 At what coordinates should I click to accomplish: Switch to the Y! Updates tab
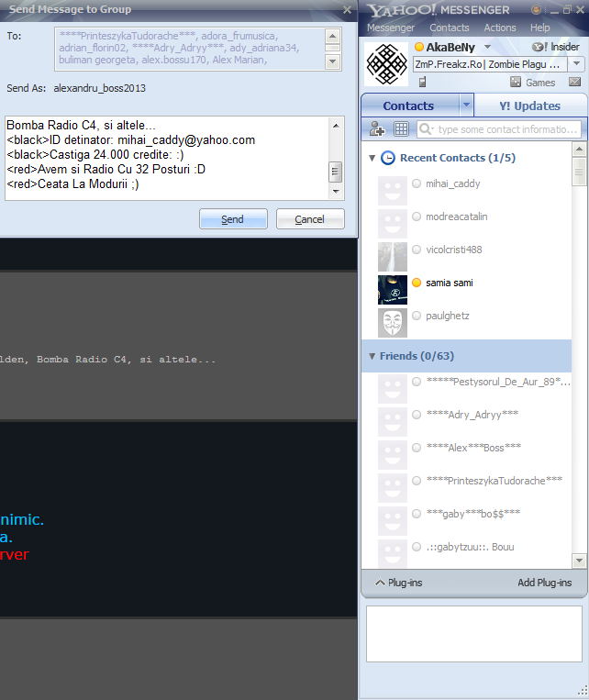pos(530,106)
